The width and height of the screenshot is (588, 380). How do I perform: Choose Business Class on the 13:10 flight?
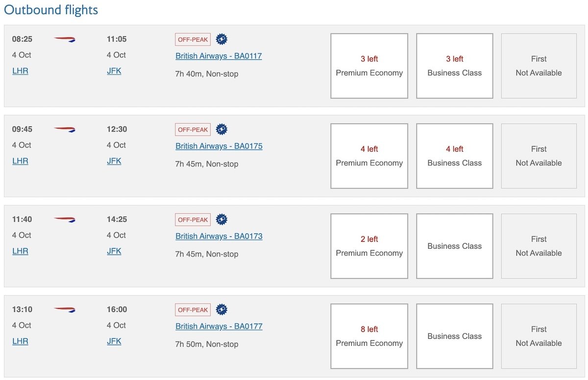tap(455, 336)
